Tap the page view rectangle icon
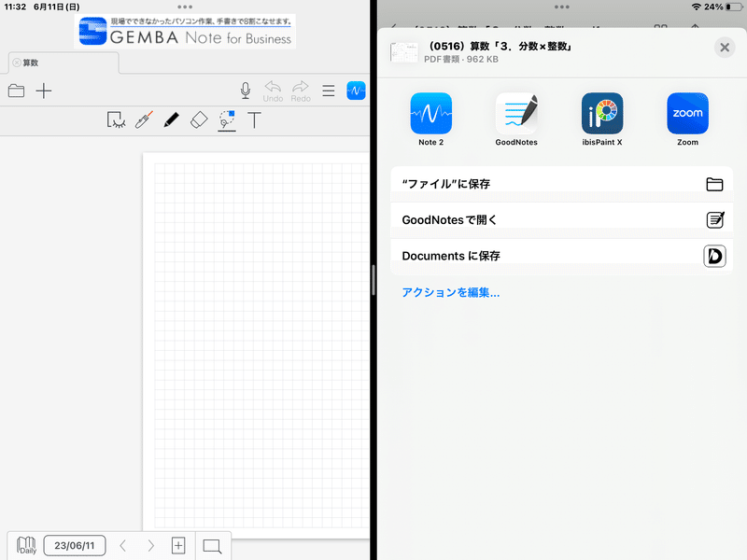Image resolution: width=747 pixels, height=560 pixels. [x=212, y=546]
